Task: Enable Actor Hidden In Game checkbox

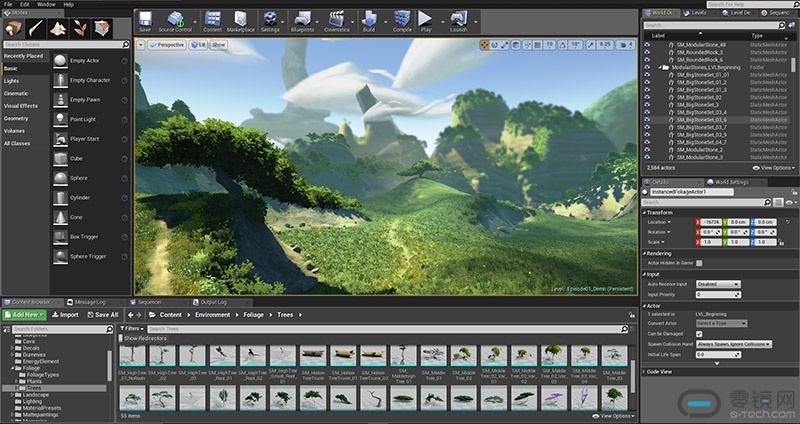Action: click(x=699, y=263)
